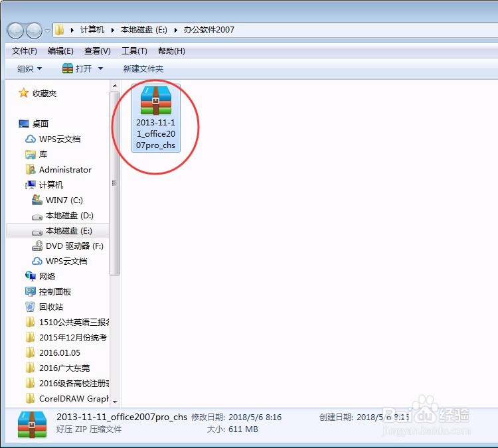Click the 本地磁盘 (E:) drive icon in tree

click(x=37, y=232)
